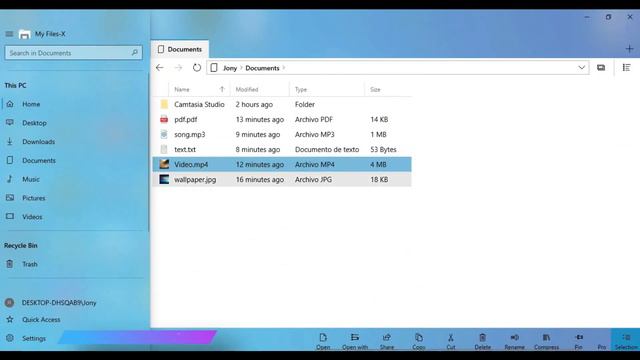This screenshot has width=640, height=360.
Task: Compress the selected file
Action: [546, 341]
